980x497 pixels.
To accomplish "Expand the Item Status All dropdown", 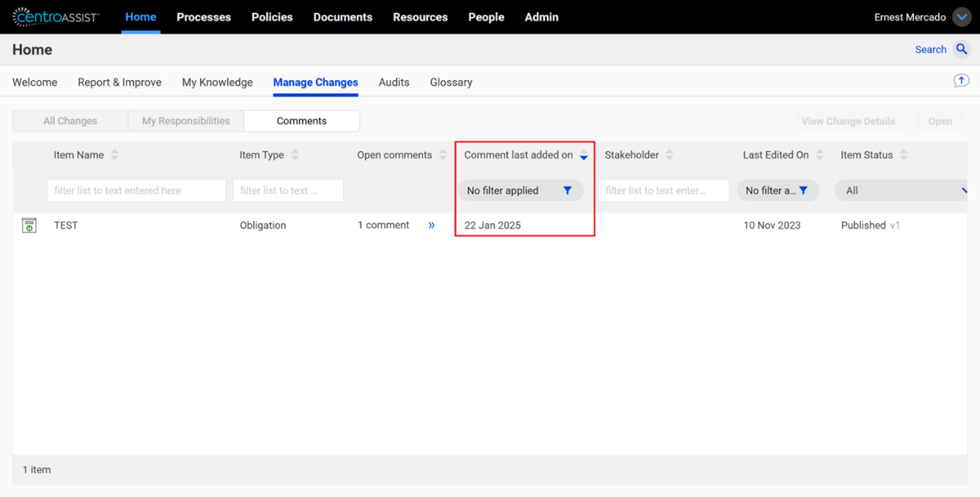I will [901, 190].
